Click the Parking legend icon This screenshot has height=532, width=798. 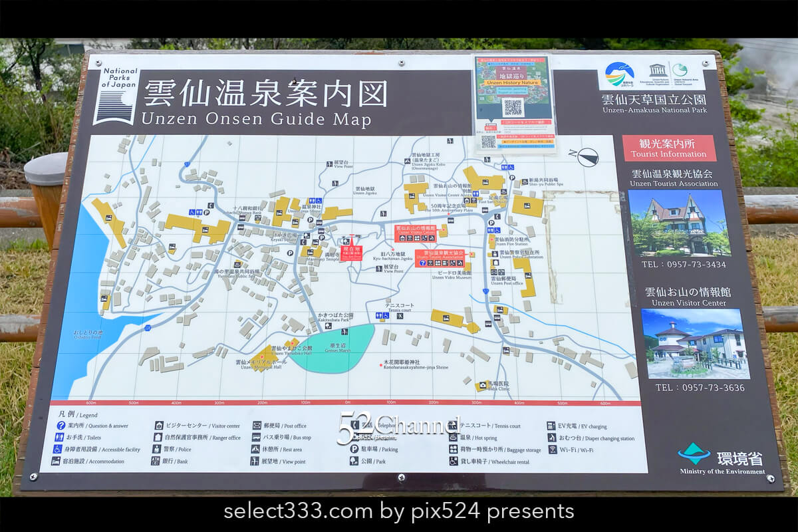coord(356,450)
